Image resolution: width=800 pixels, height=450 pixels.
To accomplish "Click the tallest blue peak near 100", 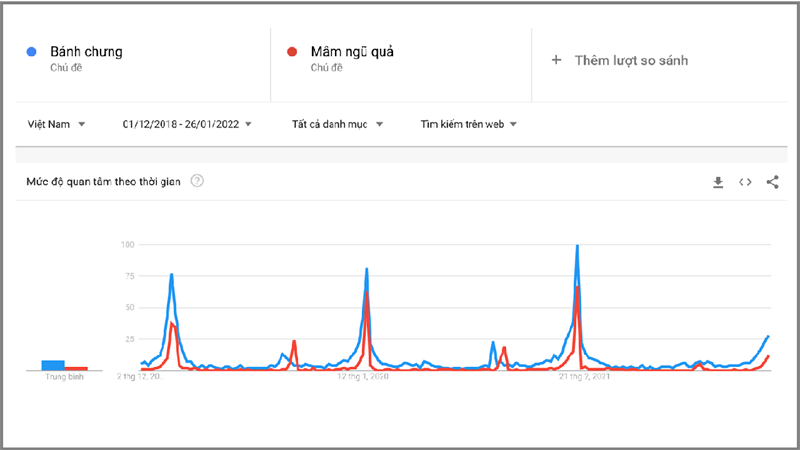I will (x=577, y=247).
